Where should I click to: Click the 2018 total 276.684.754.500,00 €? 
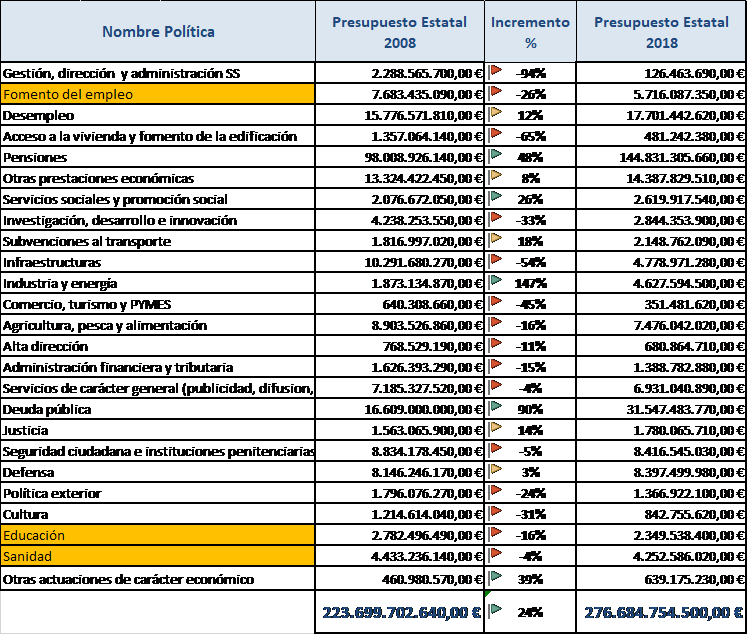[x=663, y=613]
